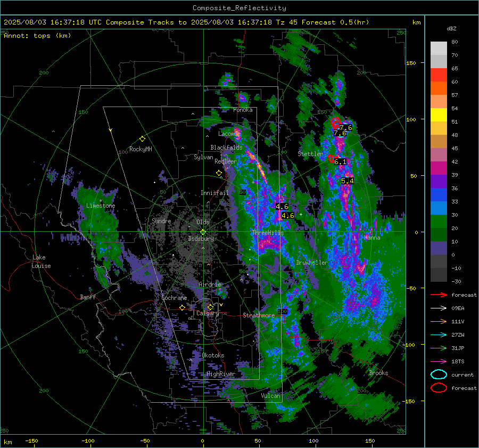Click the RockyMH label
The height and width of the screenshot is (448, 479).
pos(141,149)
